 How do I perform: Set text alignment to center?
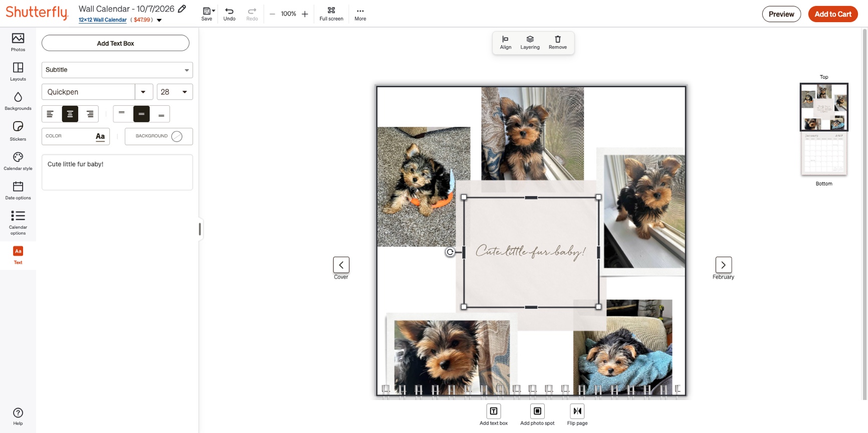pyautogui.click(x=70, y=114)
